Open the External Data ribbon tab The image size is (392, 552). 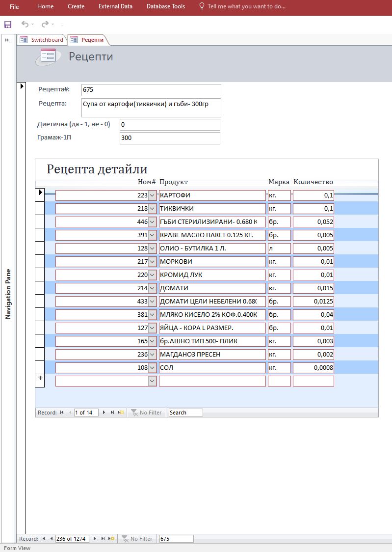(115, 6)
